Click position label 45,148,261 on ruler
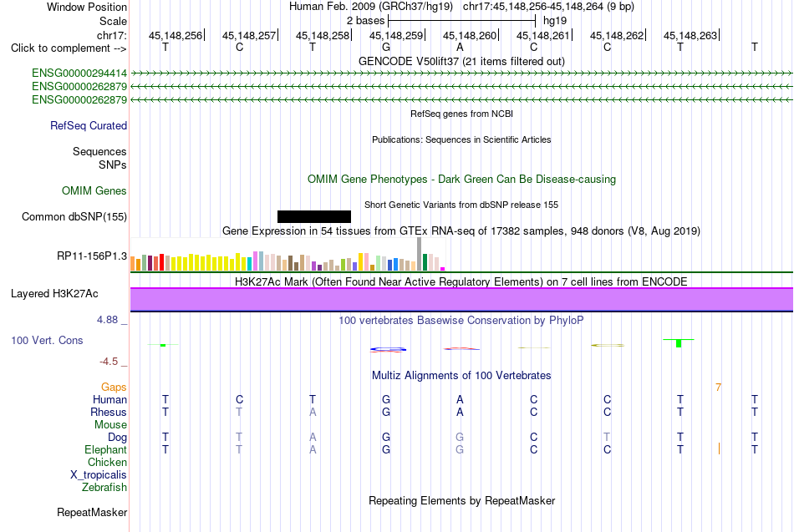Image resolution: width=794 pixels, height=532 pixels. 542,35
